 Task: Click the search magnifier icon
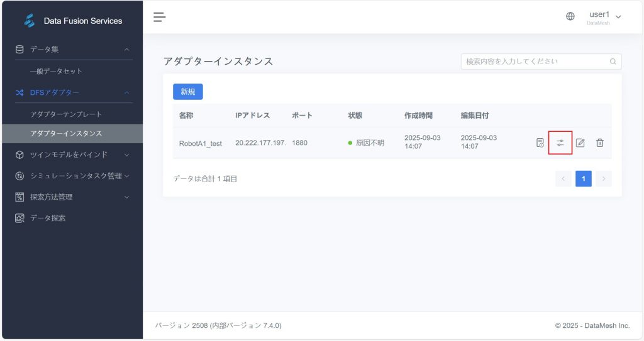(613, 62)
